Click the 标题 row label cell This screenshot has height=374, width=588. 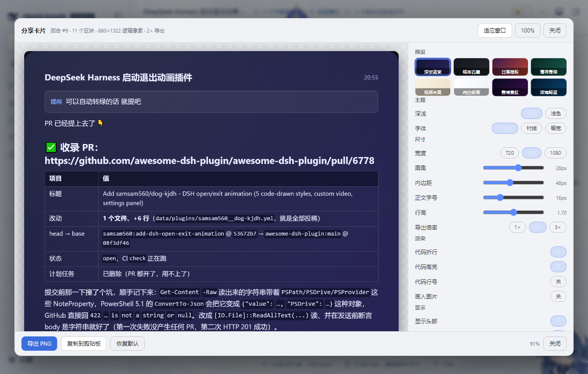coord(71,198)
